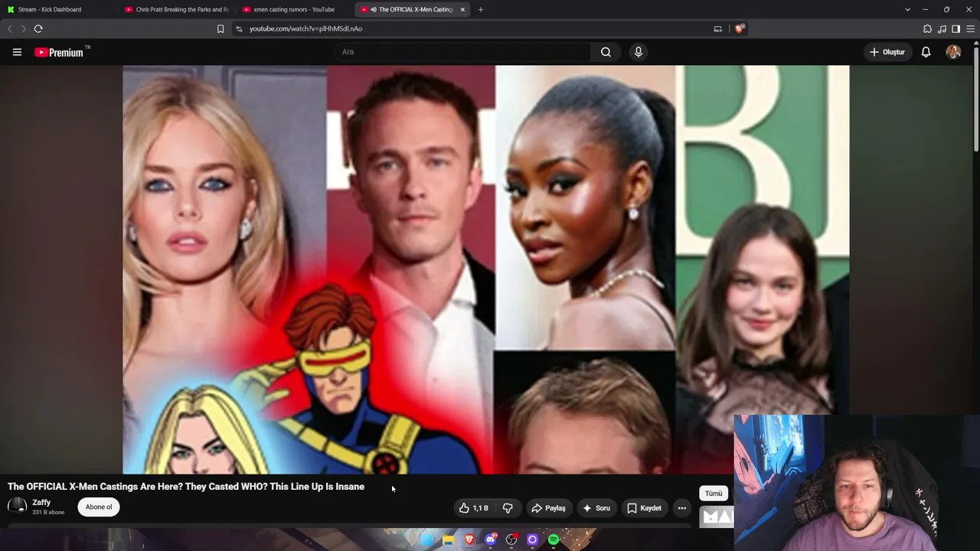Switch to xmen casting rumors tab

coord(296,9)
